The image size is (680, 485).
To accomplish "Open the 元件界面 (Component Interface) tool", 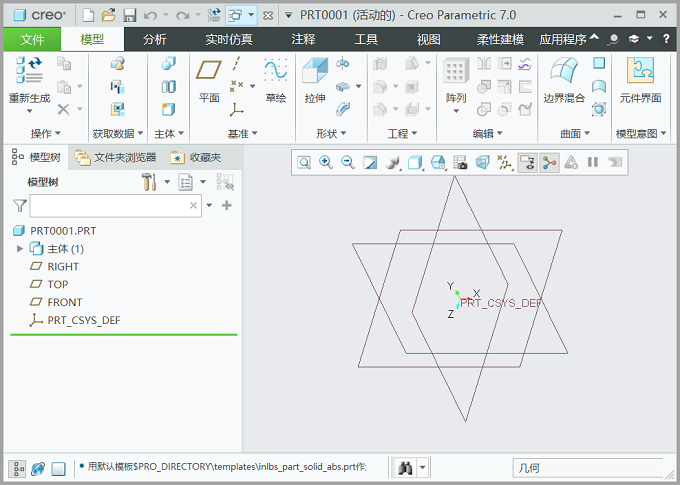I will point(640,80).
